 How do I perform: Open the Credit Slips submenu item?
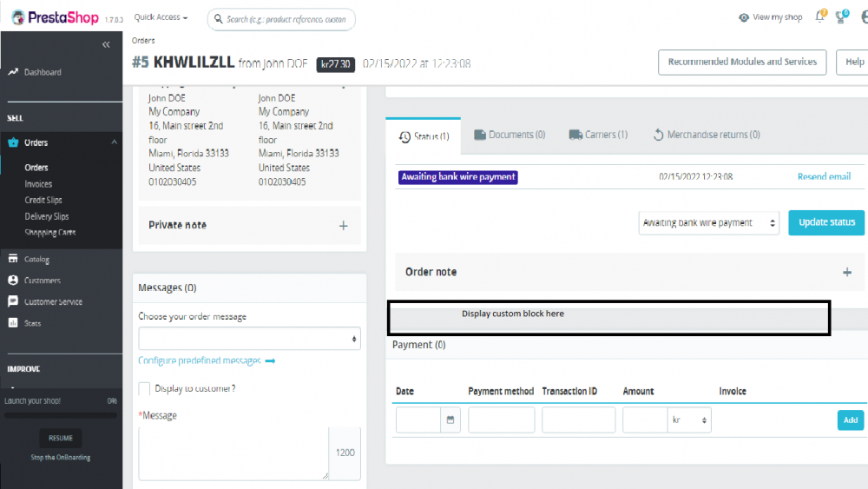[x=43, y=200]
